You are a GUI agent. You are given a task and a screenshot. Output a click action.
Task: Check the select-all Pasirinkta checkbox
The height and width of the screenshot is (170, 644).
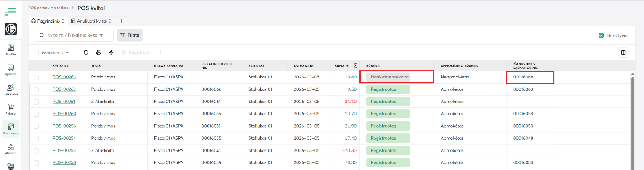pos(36,53)
